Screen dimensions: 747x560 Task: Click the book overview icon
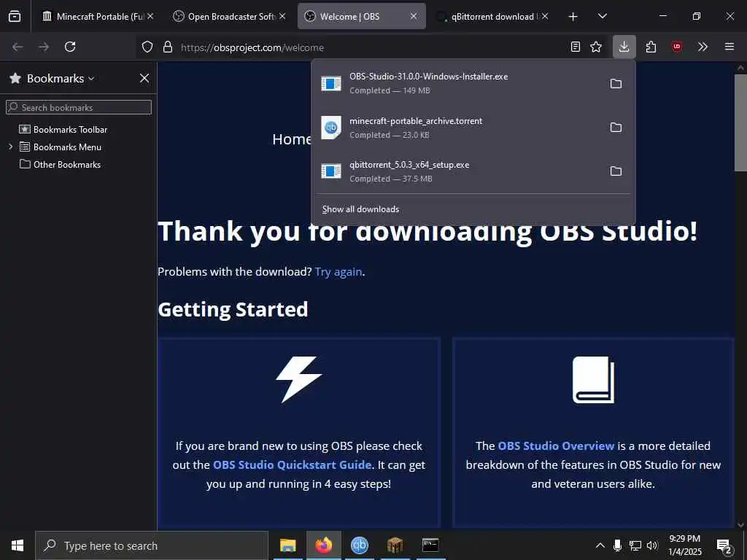pyautogui.click(x=593, y=379)
